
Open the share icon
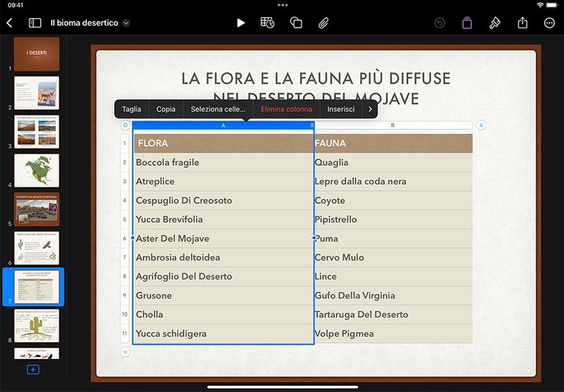523,23
